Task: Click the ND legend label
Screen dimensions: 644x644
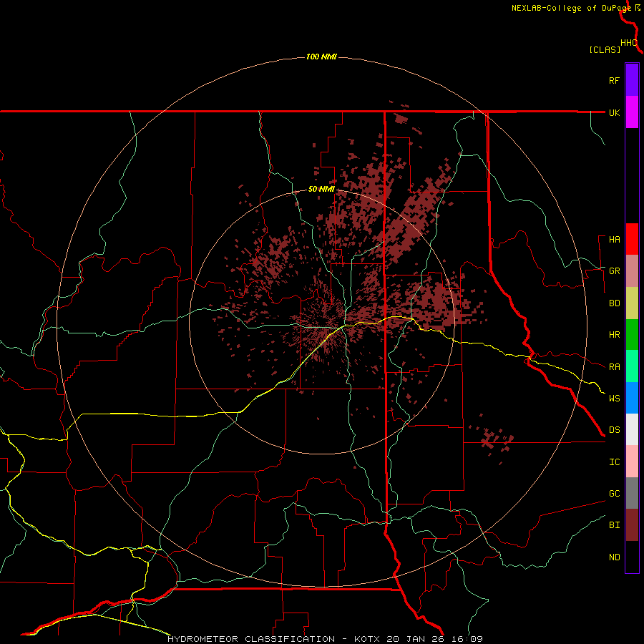Action: pyautogui.click(x=614, y=557)
